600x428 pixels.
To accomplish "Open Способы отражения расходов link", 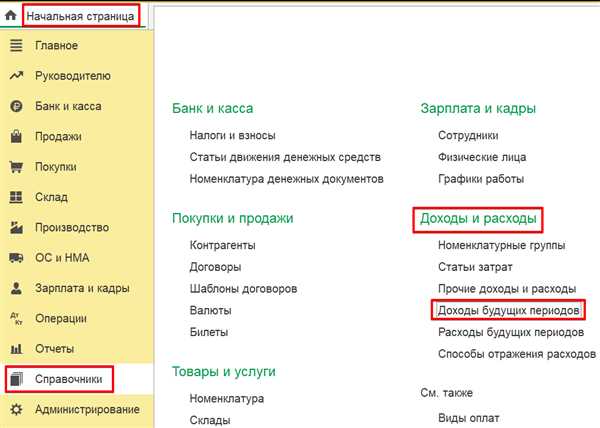I will 517,354.
